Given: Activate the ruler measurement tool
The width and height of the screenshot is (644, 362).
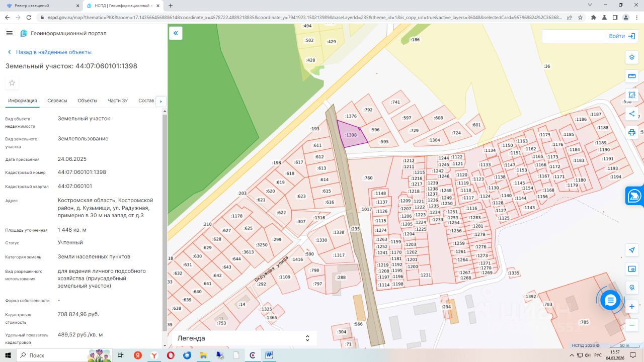Looking at the screenshot, I should coord(632,76).
